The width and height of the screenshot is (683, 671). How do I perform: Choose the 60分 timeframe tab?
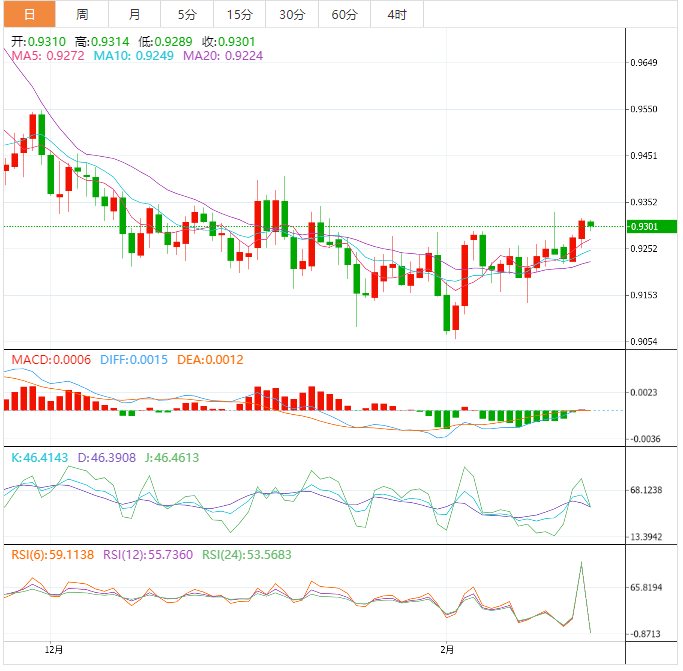[344, 14]
